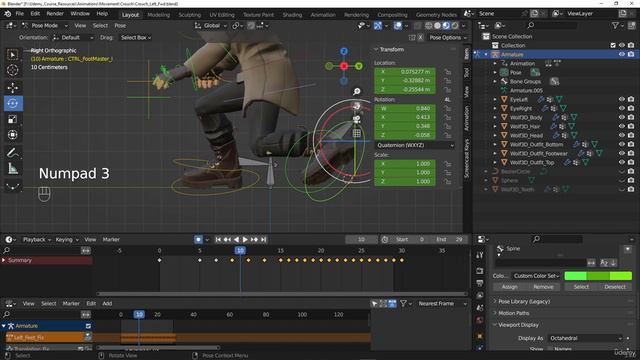Play the animation in reverse

[236, 240]
